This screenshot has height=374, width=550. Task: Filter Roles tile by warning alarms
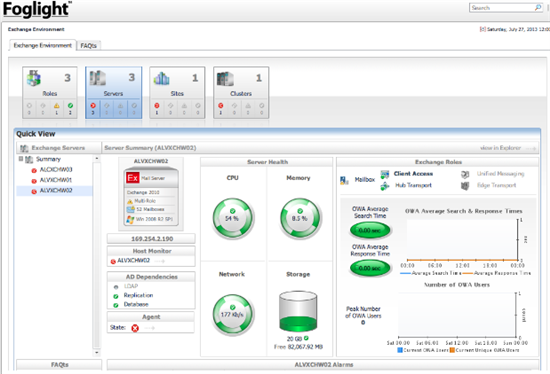click(56, 106)
